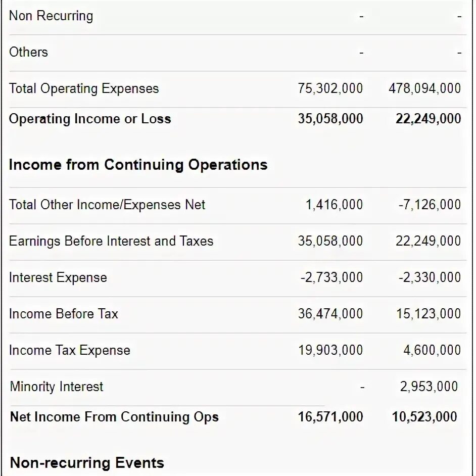Select the Income Before Tax label
This screenshot has width=476, height=476.
tap(64, 314)
